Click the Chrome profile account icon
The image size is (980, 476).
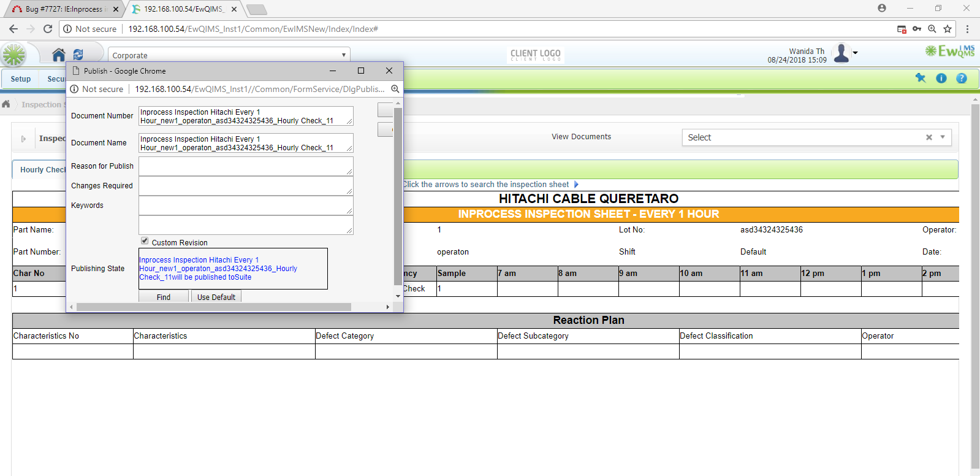[882, 8]
